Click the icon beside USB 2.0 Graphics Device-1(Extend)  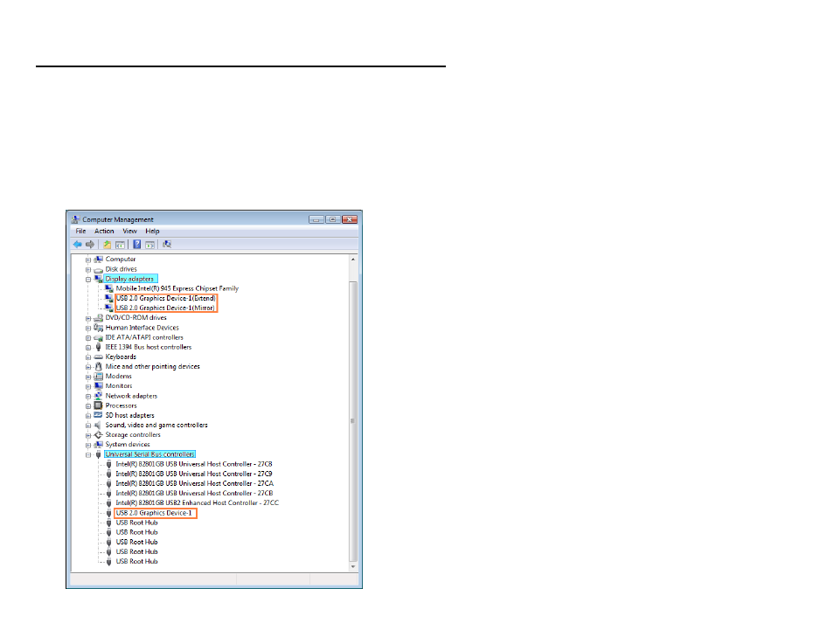tap(109, 298)
